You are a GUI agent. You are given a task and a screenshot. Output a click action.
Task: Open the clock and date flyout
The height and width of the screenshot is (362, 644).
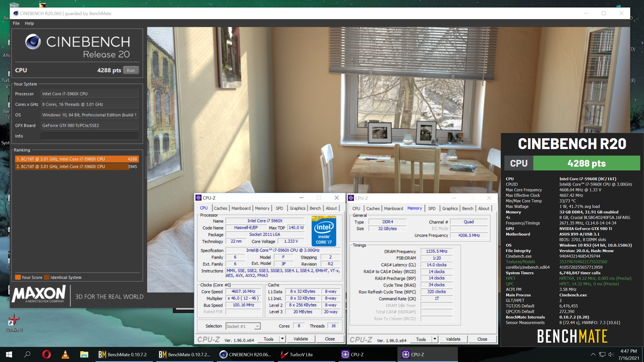628,354
